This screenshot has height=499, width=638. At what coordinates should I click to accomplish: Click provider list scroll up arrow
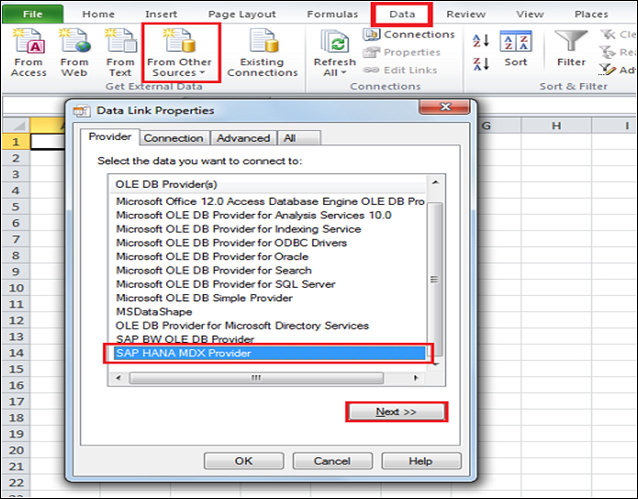(x=435, y=183)
